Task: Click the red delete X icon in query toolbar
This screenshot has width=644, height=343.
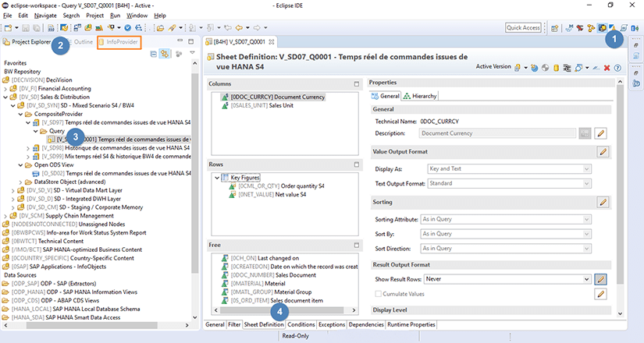Action: pyautogui.click(x=607, y=68)
